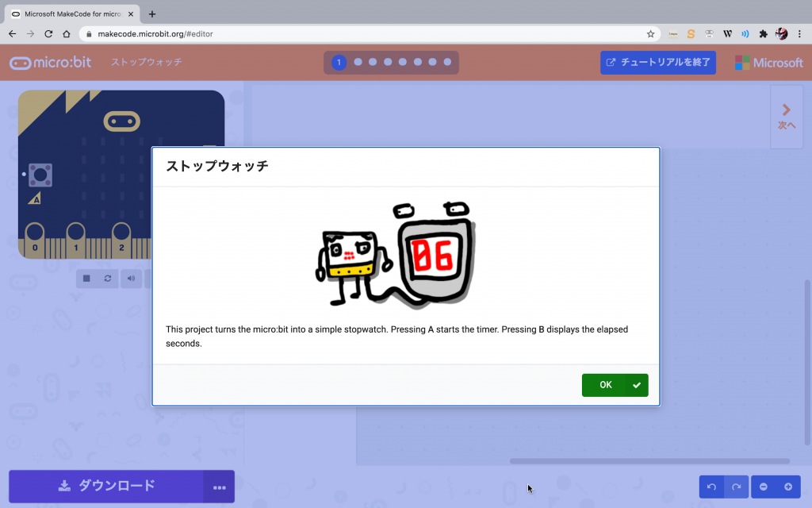Go to next tutorial step 次へ
The width and height of the screenshot is (812, 508).
[x=786, y=117]
